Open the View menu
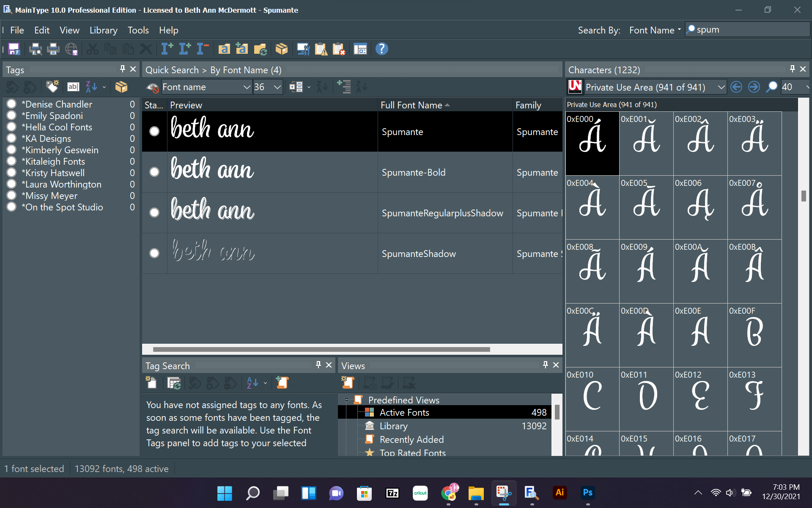The image size is (812, 508). point(69,30)
